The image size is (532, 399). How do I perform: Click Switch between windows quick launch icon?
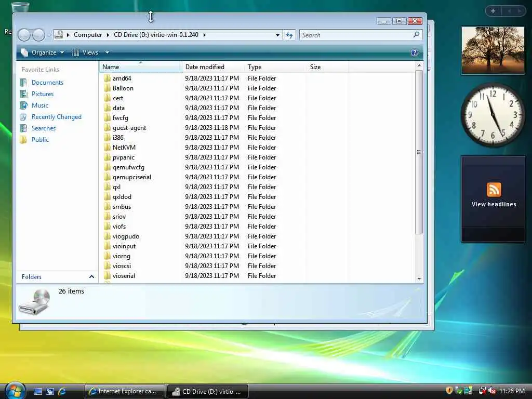coord(50,392)
